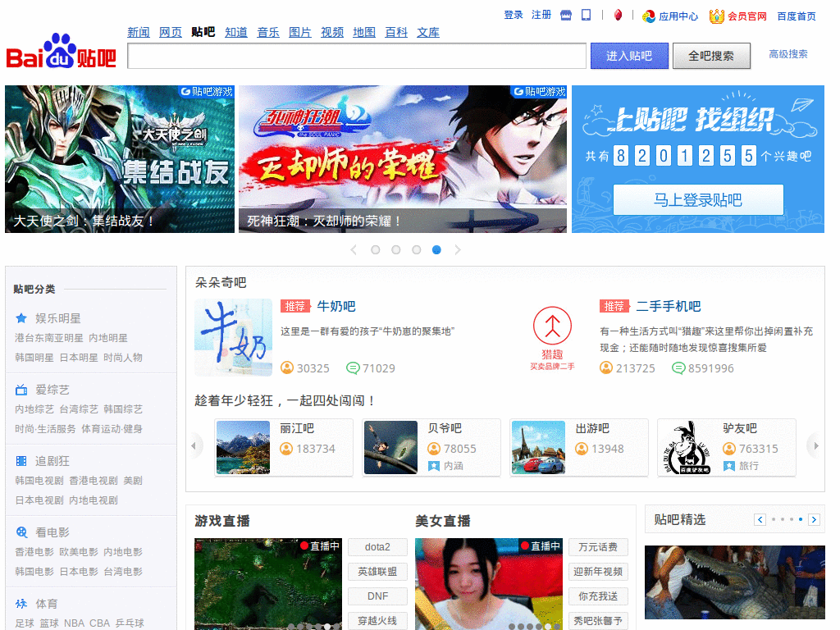Open the 游戏直播 live stream thumbnail

tap(268, 584)
